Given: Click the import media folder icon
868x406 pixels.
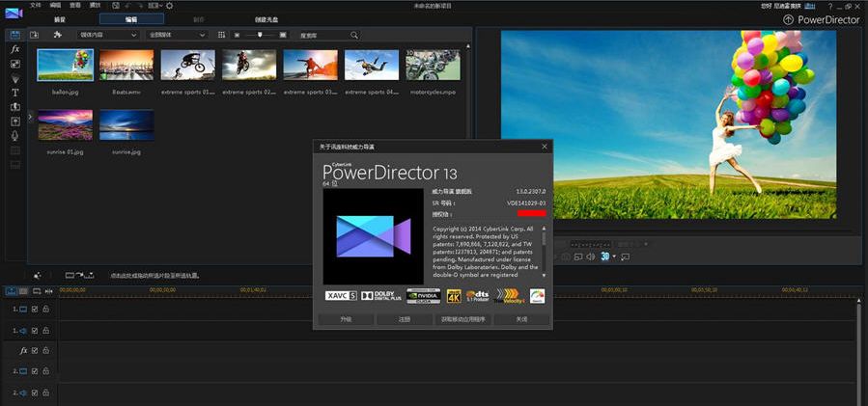Looking at the screenshot, I should (35, 35).
